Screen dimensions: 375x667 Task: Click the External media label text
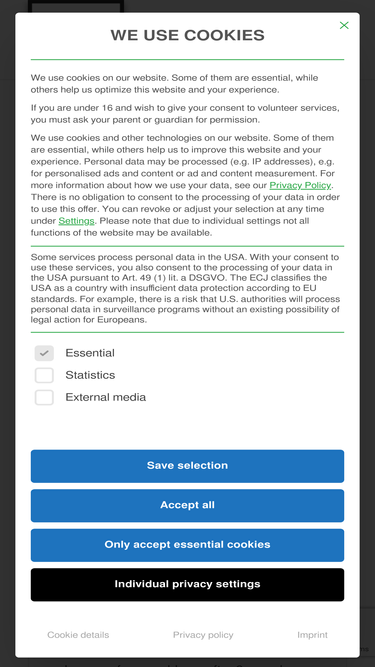click(x=105, y=397)
